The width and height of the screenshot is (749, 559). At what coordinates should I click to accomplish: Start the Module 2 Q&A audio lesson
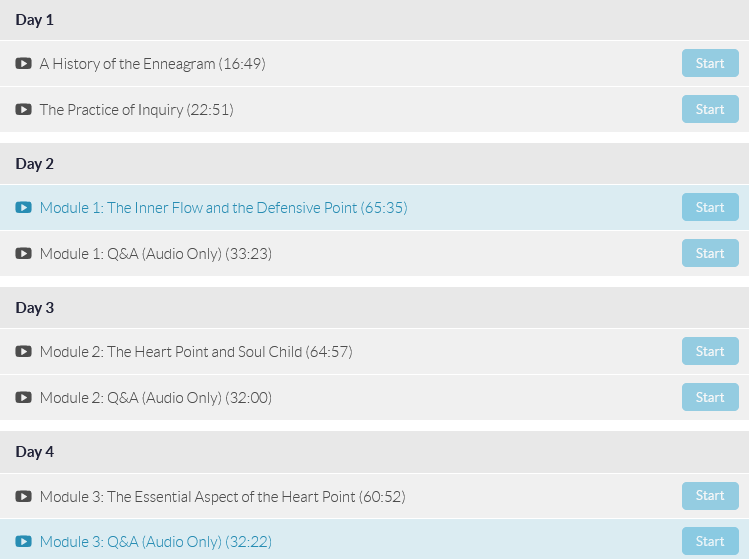point(710,397)
